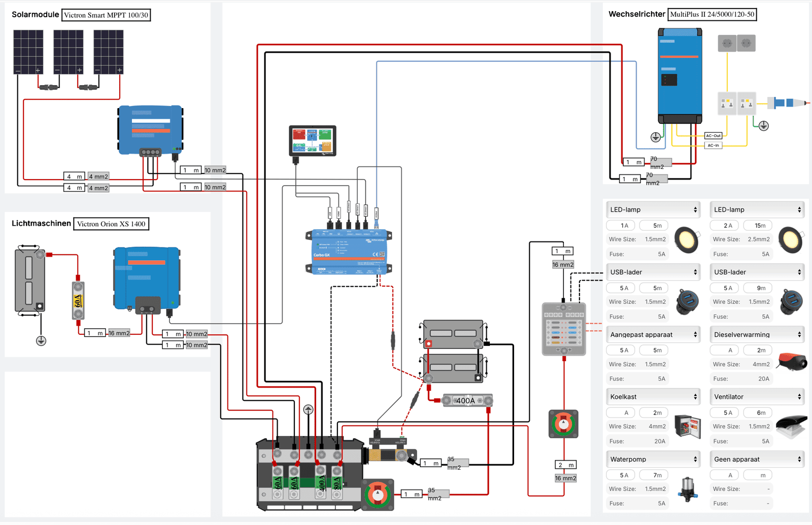The image size is (812, 525).
Task: Open the Geen apparaat selector dropdown
Action: click(x=757, y=459)
